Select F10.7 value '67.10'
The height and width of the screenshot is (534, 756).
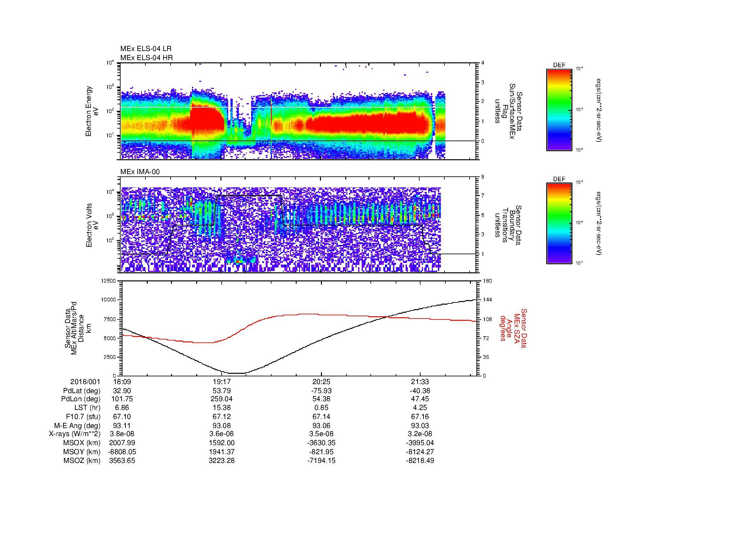click(122, 416)
